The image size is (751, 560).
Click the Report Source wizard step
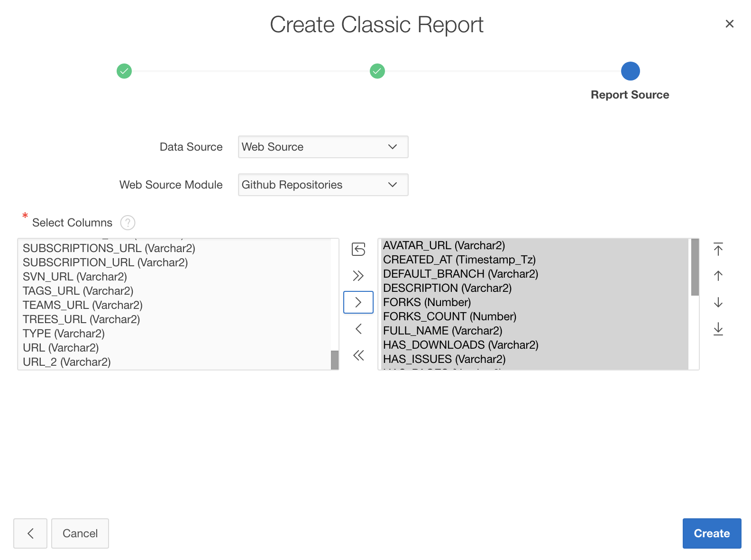630,72
